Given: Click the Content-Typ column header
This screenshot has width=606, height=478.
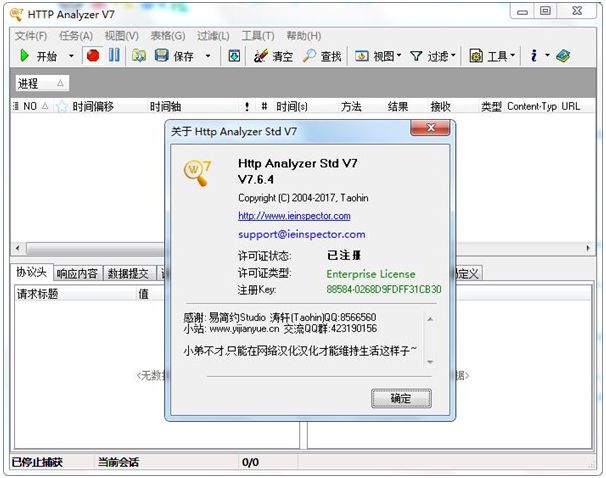Looking at the screenshot, I should (531, 106).
